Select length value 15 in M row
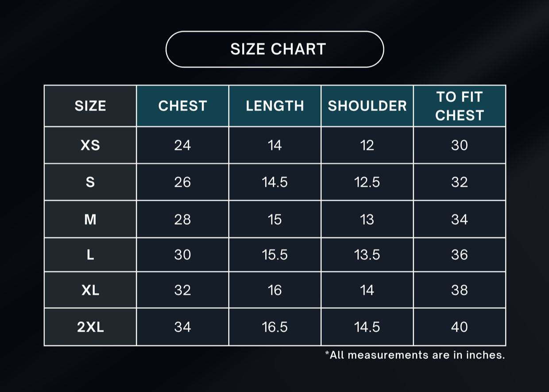 (x=275, y=219)
